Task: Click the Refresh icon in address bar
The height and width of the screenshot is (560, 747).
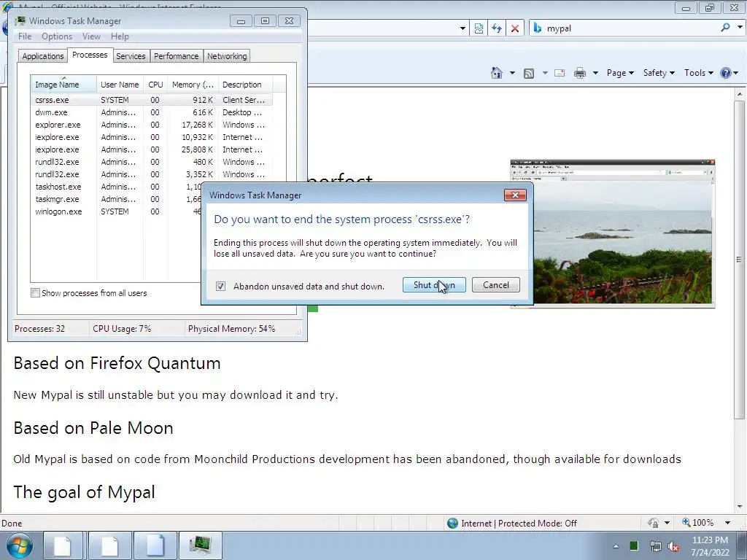Action: 496,28
